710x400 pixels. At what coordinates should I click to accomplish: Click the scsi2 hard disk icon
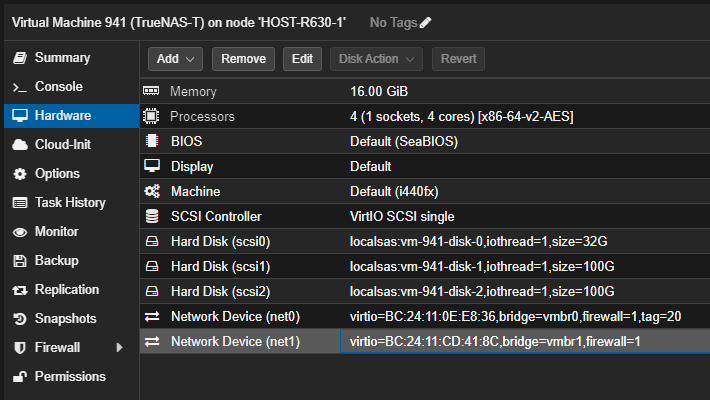(x=152, y=291)
